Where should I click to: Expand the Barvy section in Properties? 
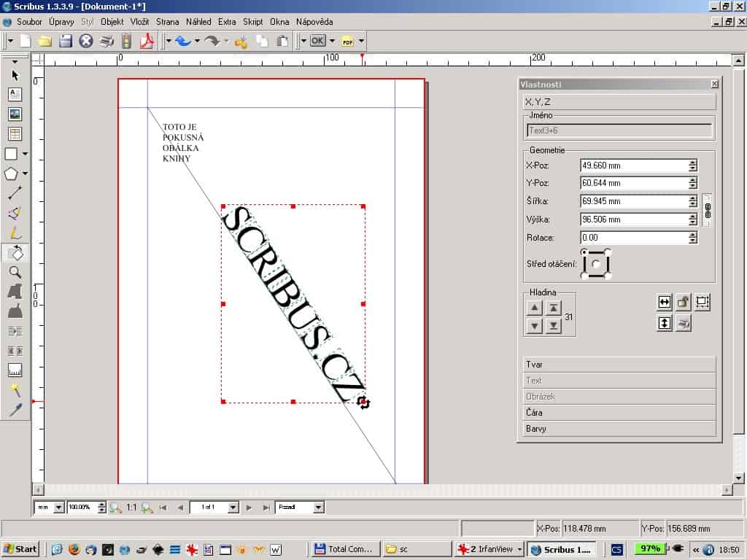[x=619, y=429]
